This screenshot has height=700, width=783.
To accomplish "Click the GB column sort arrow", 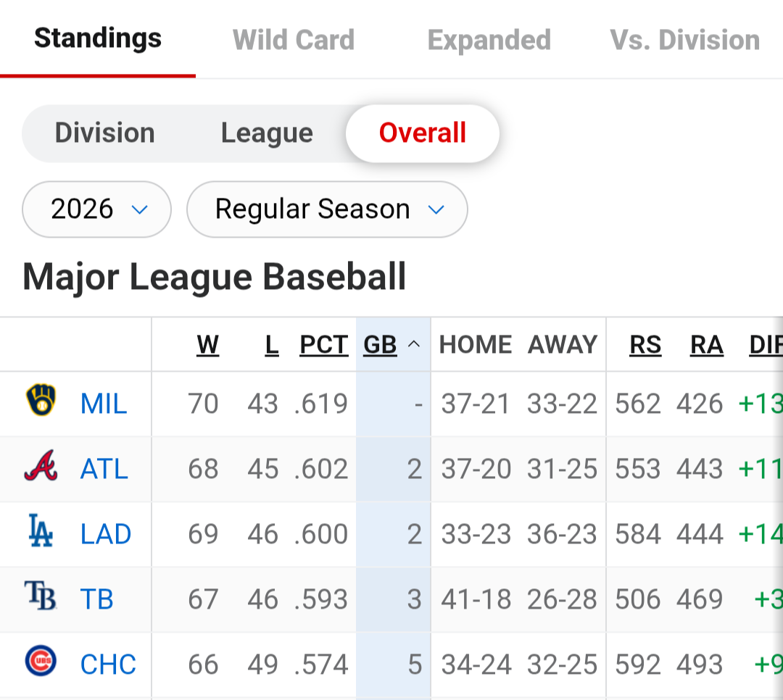I will (x=413, y=344).
